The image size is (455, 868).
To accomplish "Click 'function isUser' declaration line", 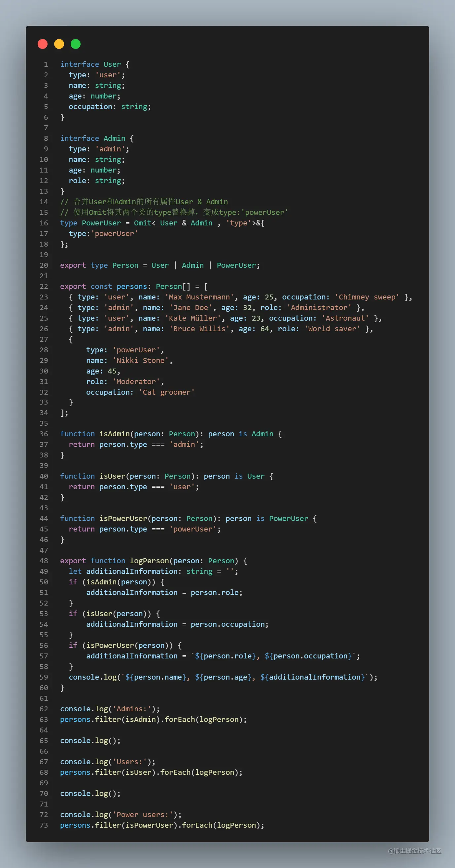I will [x=167, y=476].
